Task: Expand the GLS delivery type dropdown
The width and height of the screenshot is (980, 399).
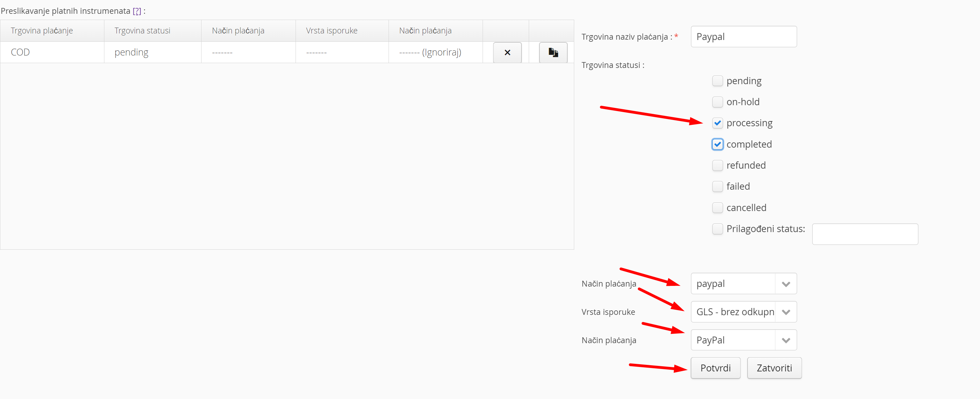Action: [743, 312]
